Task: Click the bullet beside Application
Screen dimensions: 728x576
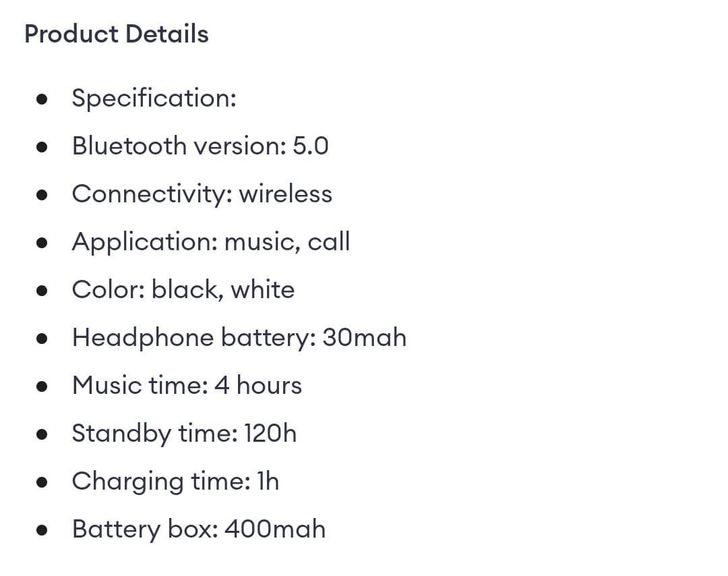Action: 42,243
